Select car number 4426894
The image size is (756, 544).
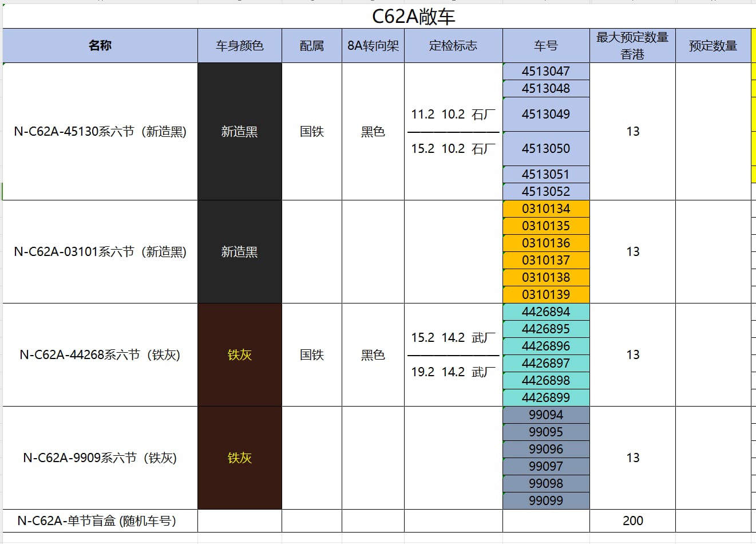[546, 312]
